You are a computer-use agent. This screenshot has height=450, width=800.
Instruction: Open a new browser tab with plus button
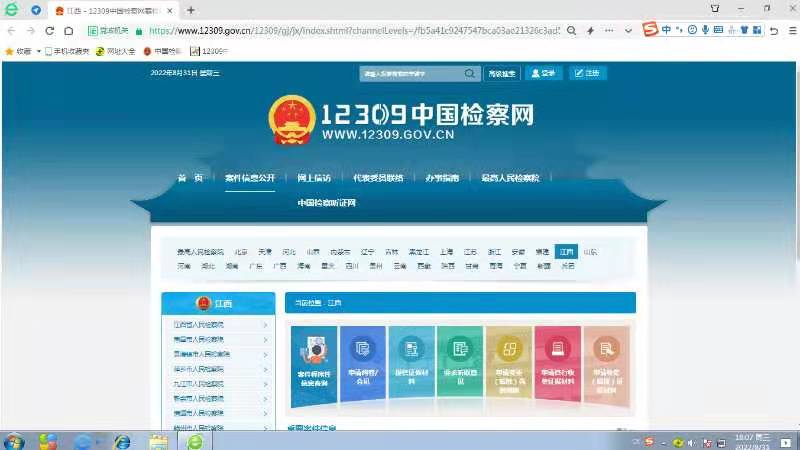pyautogui.click(x=191, y=10)
